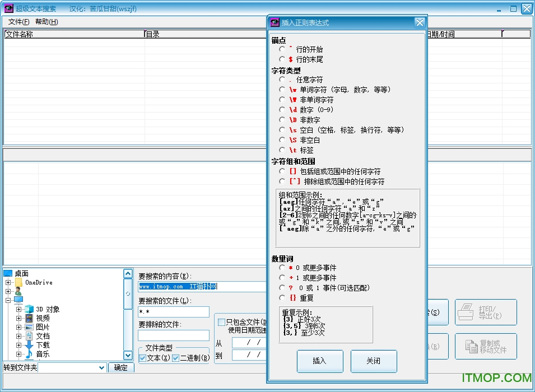Click the 要排除的文件 input field
535x392 pixels.
point(173,335)
